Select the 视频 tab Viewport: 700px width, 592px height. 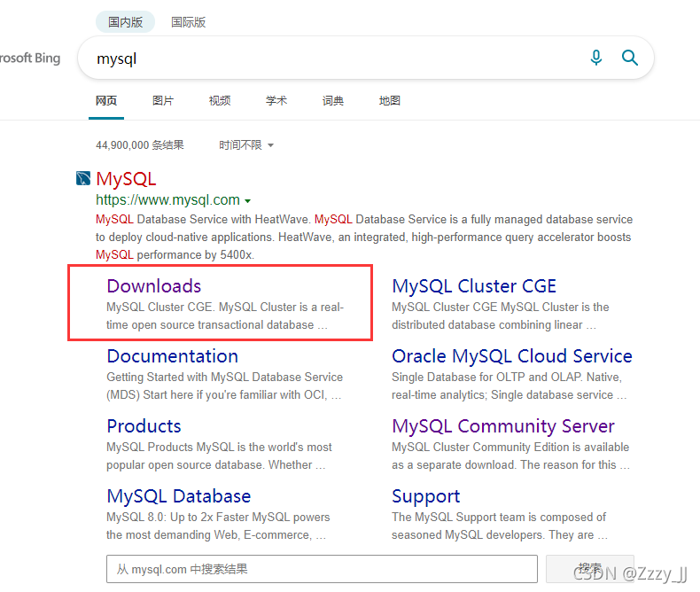point(220,100)
